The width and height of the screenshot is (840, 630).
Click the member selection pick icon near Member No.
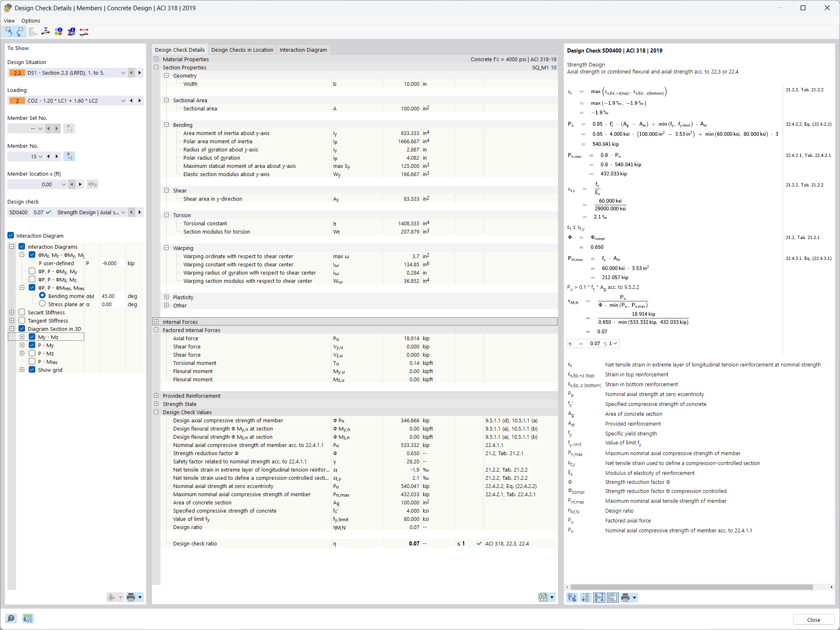69,156
